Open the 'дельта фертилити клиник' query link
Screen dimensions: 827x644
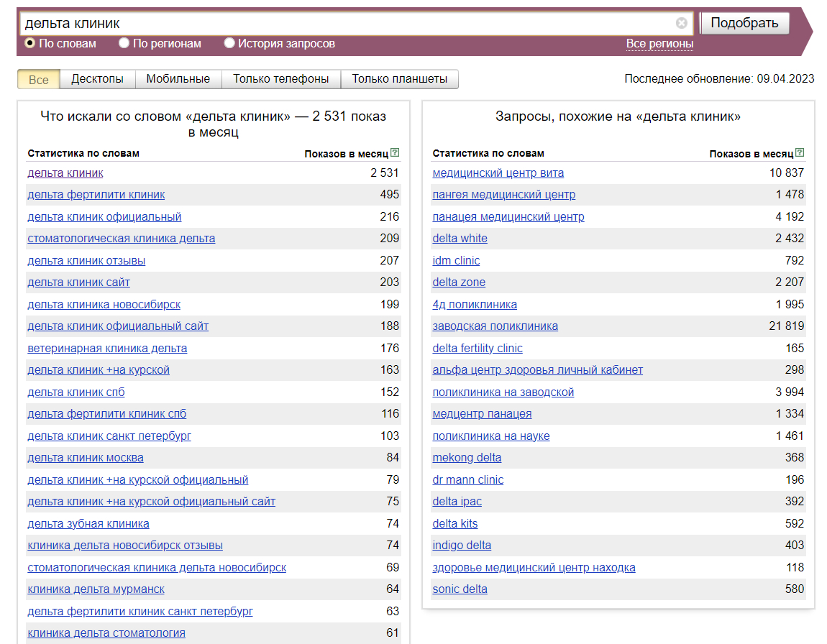(96, 195)
